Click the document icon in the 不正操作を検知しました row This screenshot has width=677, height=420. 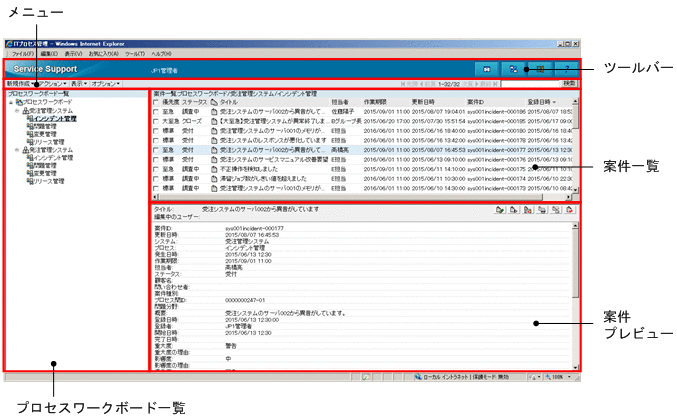tap(214, 169)
